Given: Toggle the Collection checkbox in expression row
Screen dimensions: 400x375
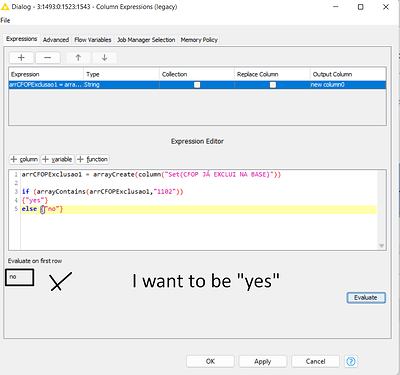Looking at the screenshot, I should point(197,85).
